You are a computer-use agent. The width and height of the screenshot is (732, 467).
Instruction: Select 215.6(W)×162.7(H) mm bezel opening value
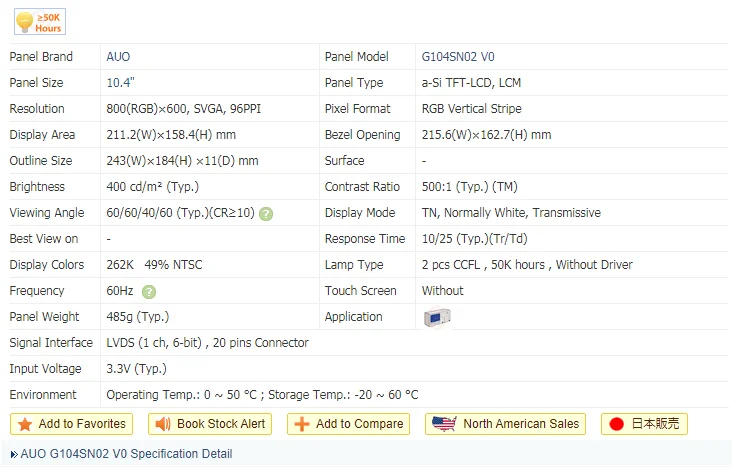[486, 135]
